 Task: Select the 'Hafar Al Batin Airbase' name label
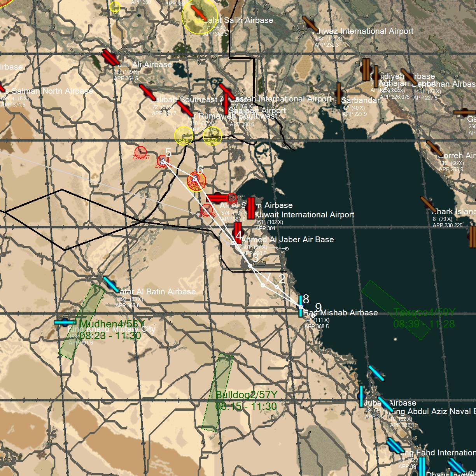pyautogui.click(x=156, y=292)
